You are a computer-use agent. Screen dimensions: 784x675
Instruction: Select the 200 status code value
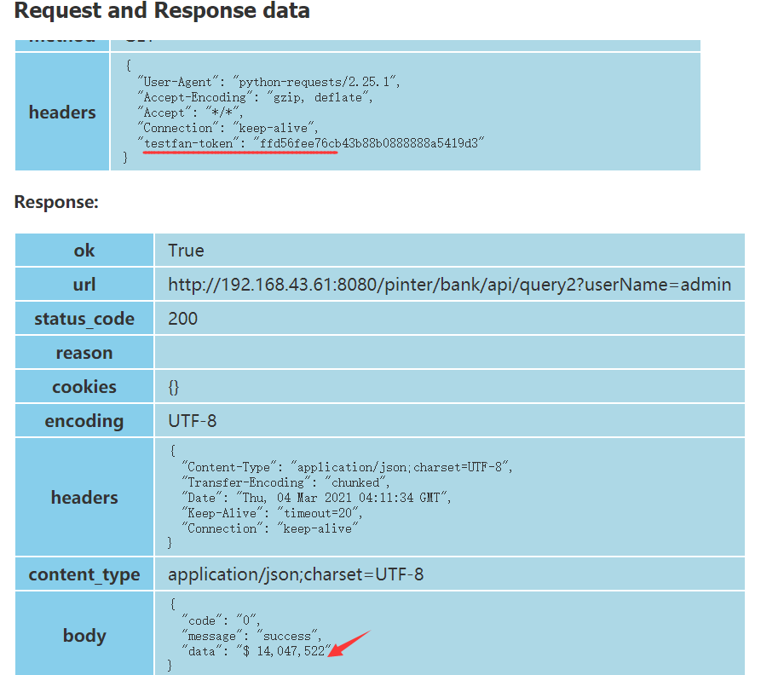(x=182, y=319)
